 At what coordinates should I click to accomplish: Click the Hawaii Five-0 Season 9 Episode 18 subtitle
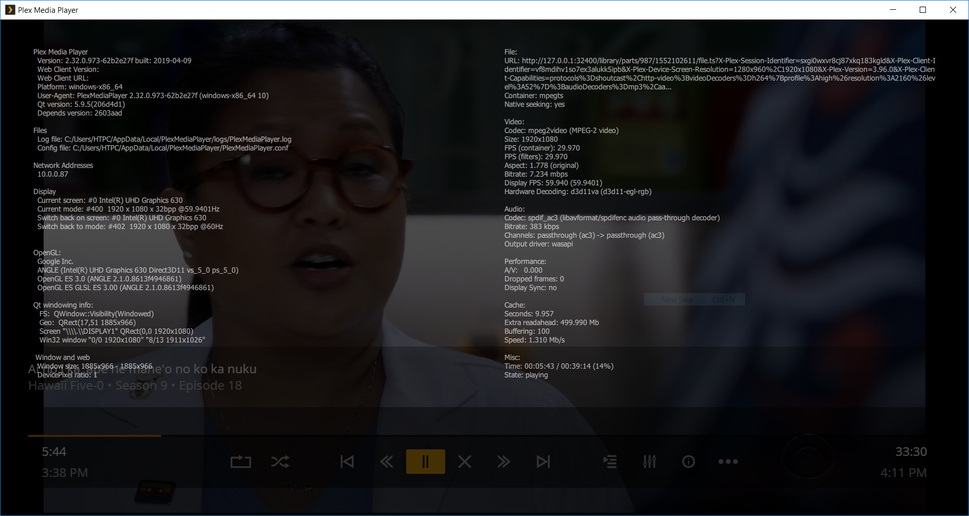(135, 386)
